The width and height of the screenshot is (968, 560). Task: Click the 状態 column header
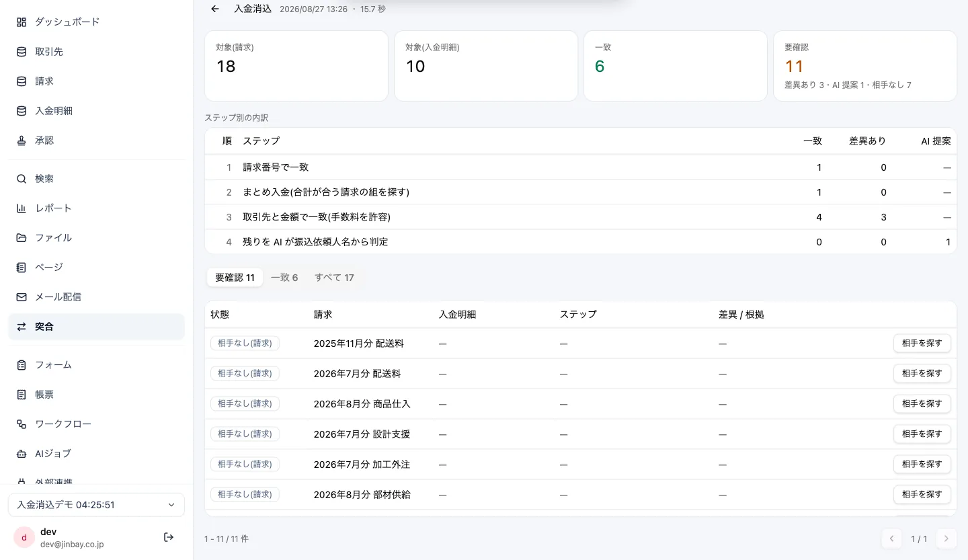pos(220,315)
